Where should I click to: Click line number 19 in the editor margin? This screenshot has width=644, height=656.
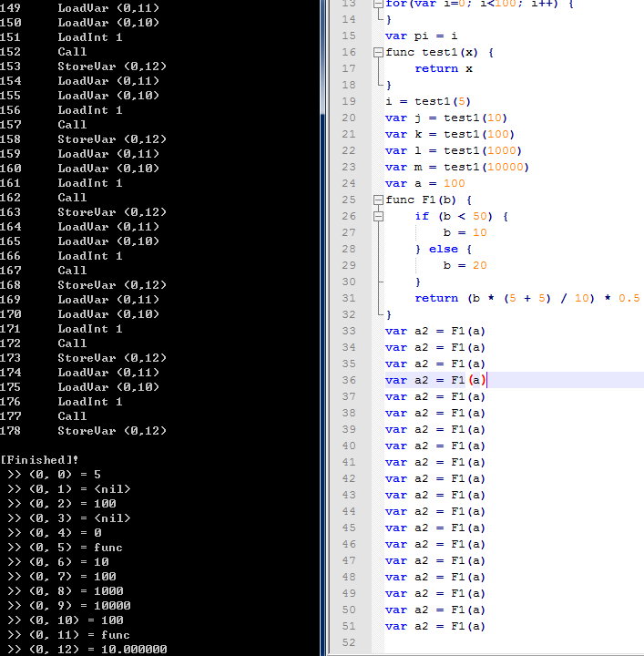coord(349,101)
